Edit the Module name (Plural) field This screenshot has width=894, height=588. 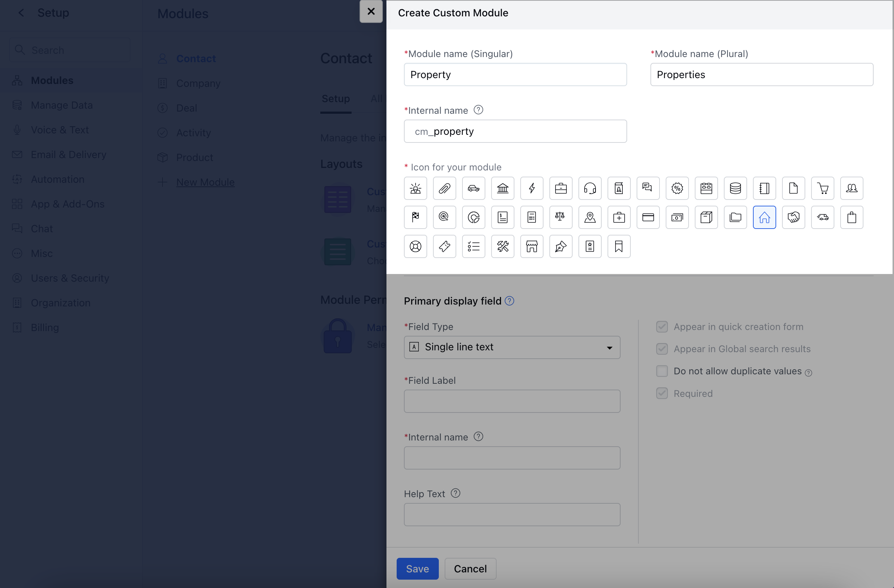click(x=762, y=74)
